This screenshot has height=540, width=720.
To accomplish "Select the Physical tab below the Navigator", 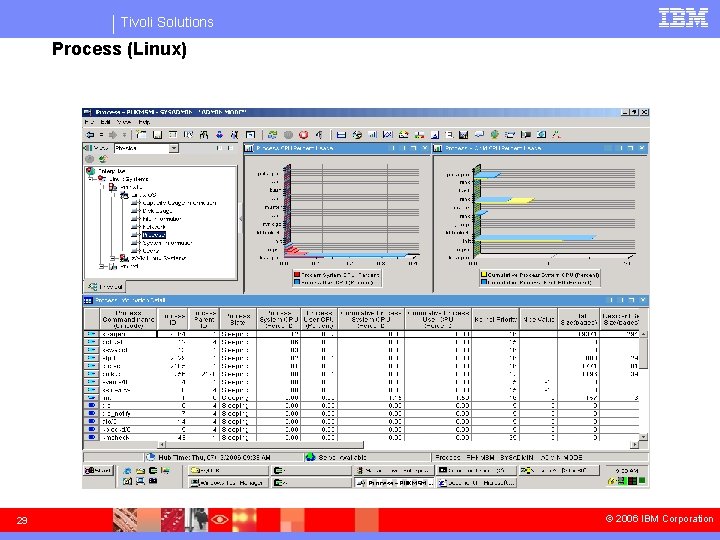I will 106,287.
